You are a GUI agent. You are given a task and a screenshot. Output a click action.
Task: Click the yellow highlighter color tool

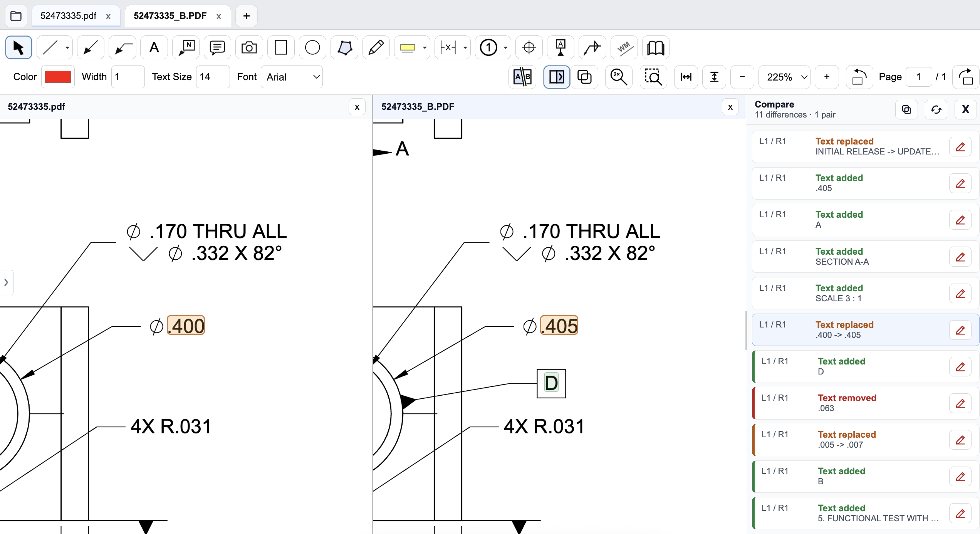point(408,48)
